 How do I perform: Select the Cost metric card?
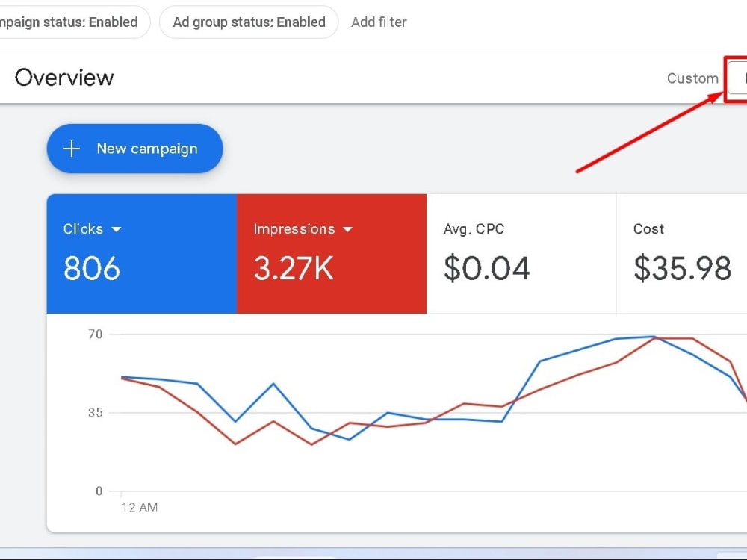tap(682, 253)
